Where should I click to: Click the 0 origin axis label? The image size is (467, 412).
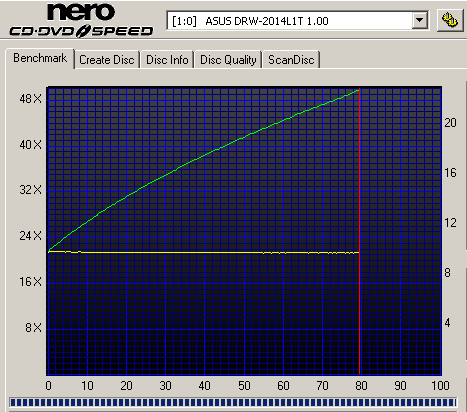point(49,386)
